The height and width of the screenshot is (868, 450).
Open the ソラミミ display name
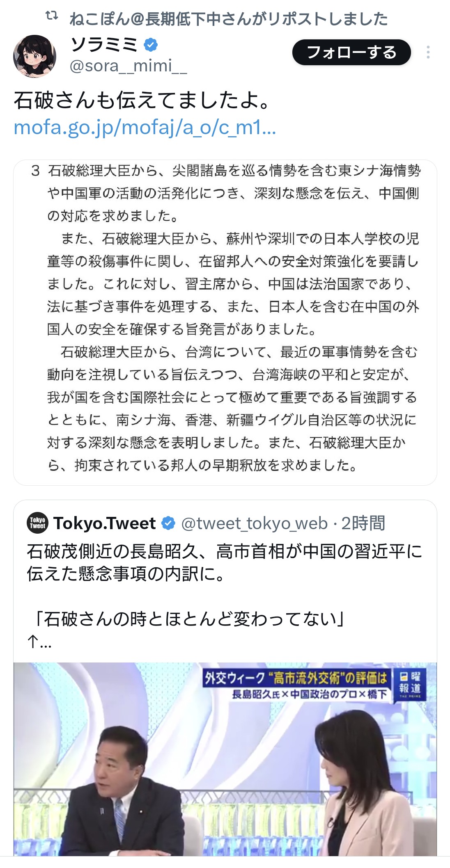pyautogui.click(x=104, y=44)
